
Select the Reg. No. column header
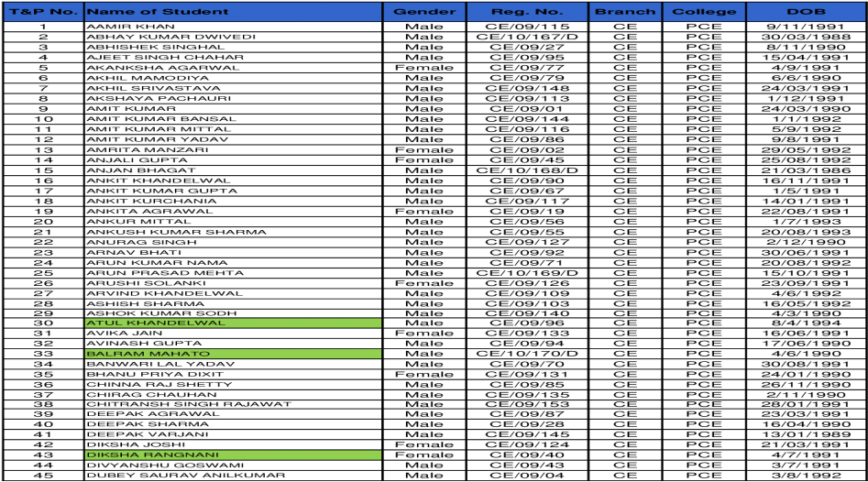click(x=527, y=12)
